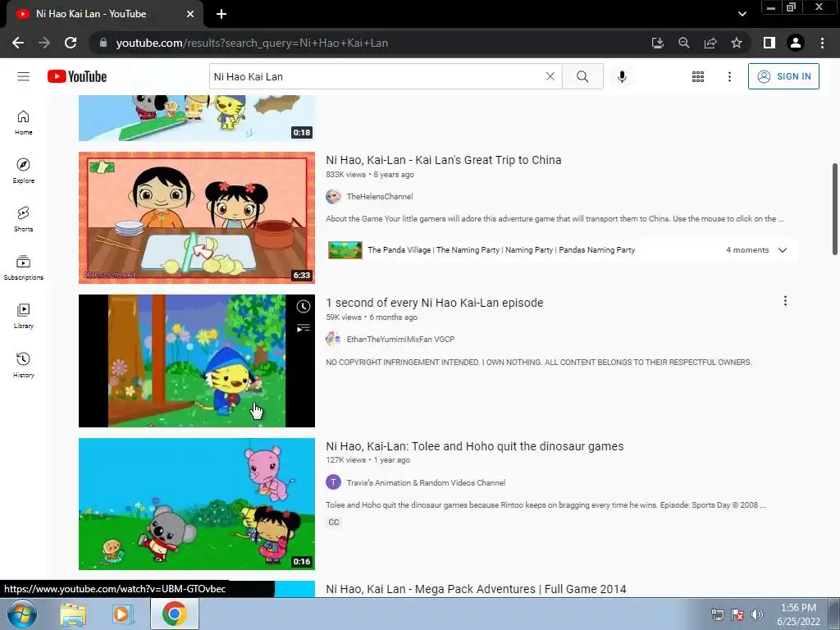Open options for '1 second of every' video
Screen dimensions: 840x630
click(x=785, y=300)
